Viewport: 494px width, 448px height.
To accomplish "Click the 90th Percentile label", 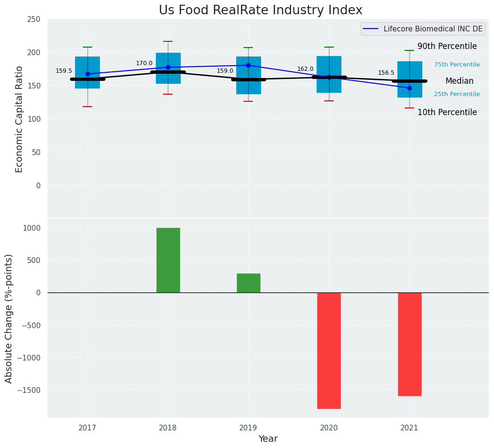I will (x=447, y=46).
